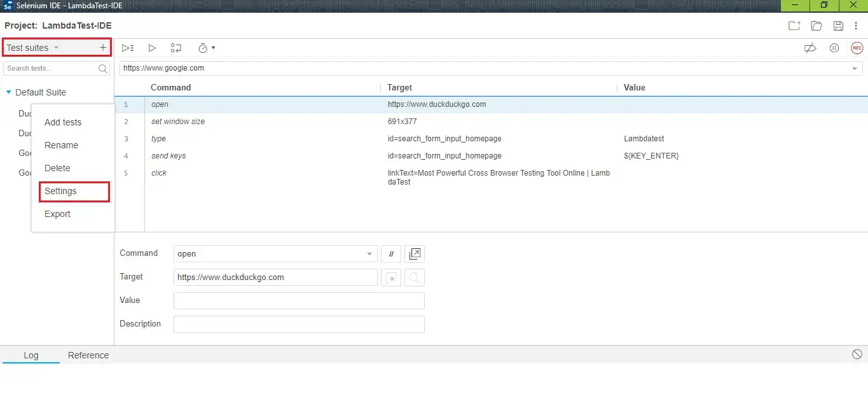Screen dimensions: 868x408
Task: Click Add tests in the menu
Action: (62, 122)
